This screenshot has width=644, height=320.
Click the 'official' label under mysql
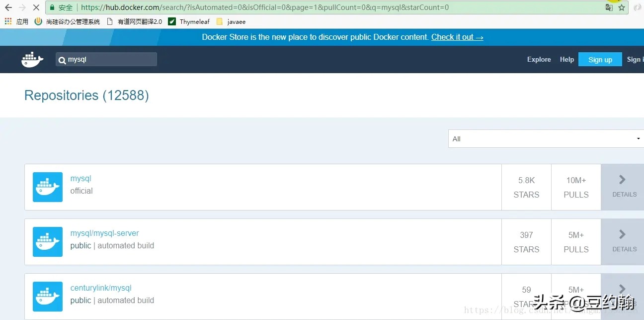(81, 191)
